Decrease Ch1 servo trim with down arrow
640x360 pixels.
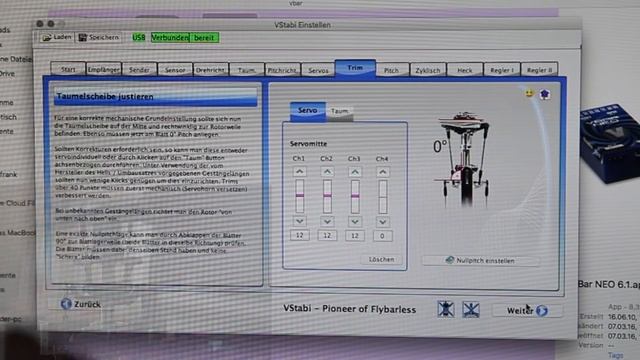pyautogui.click(x=299, y=222)
